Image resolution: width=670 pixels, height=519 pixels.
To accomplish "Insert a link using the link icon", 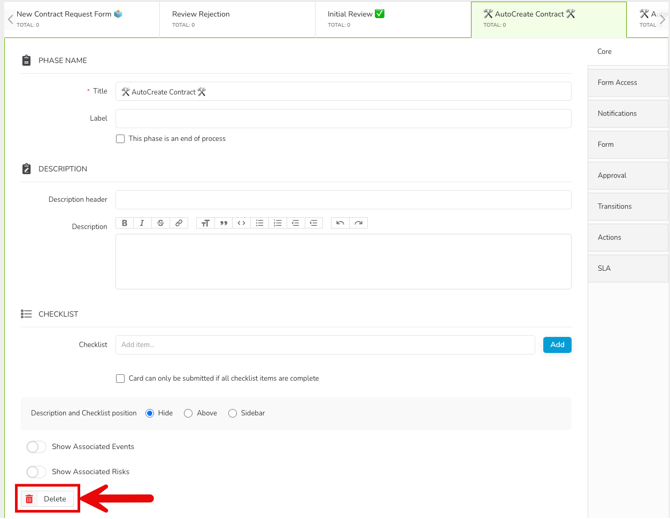I will [179, 223].
